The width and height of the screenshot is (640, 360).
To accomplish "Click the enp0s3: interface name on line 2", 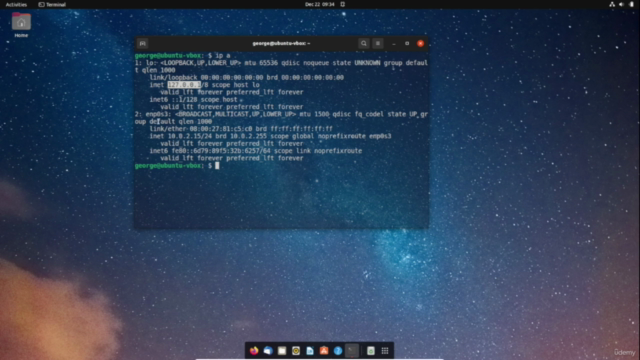I will 158,114.
